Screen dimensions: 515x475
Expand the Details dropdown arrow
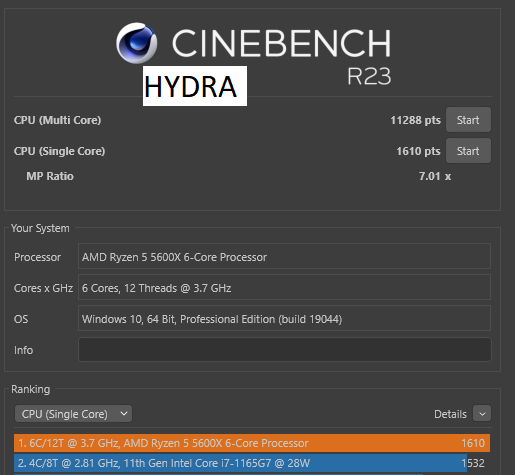tap(482, 414)
